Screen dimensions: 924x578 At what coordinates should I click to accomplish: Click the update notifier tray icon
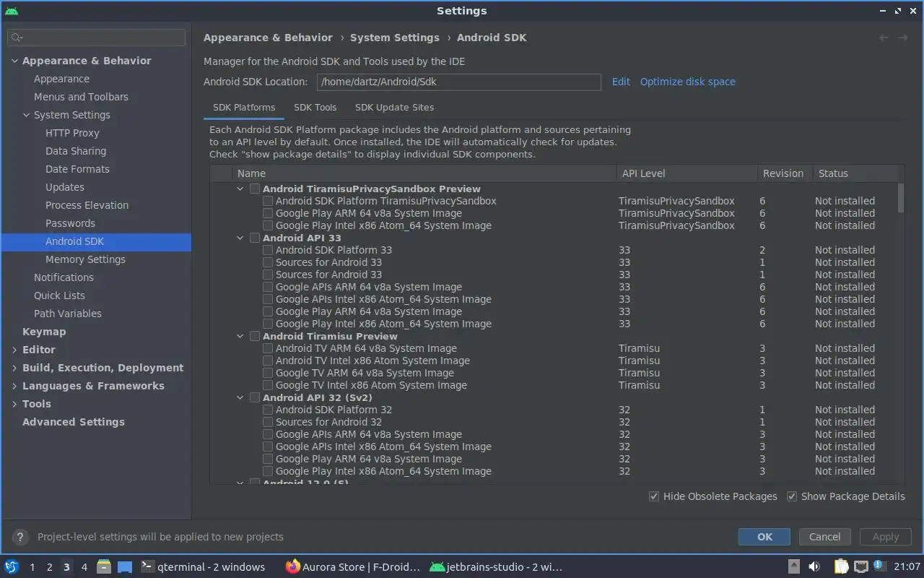[879, 566]
